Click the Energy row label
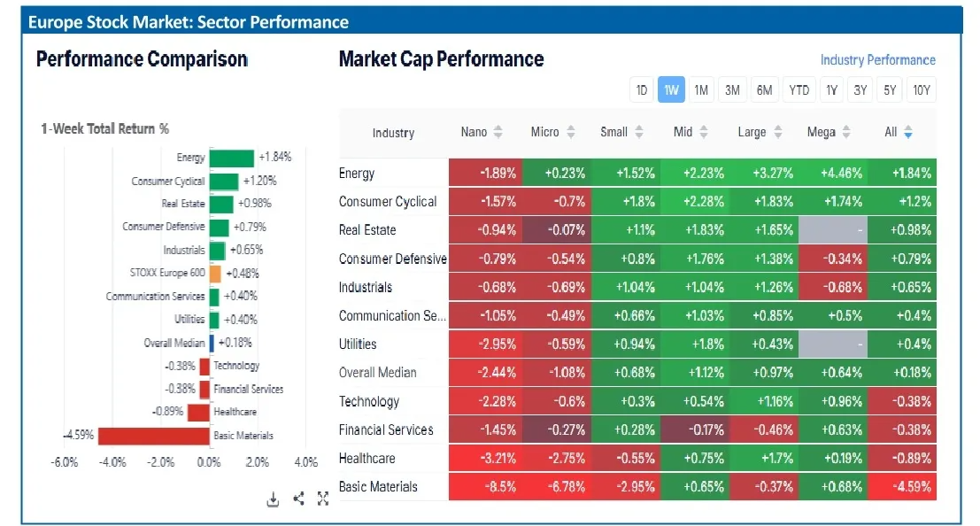Image resolution: width=980 pixels, height=526 pixels. coord(357,174)
